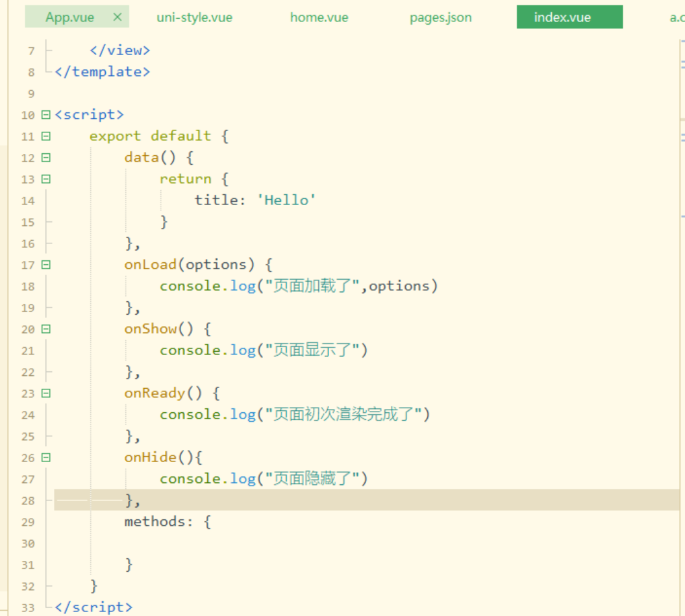Click the methods property on line 29
This screenshot has height=616, width=685.
pos(155,521)
